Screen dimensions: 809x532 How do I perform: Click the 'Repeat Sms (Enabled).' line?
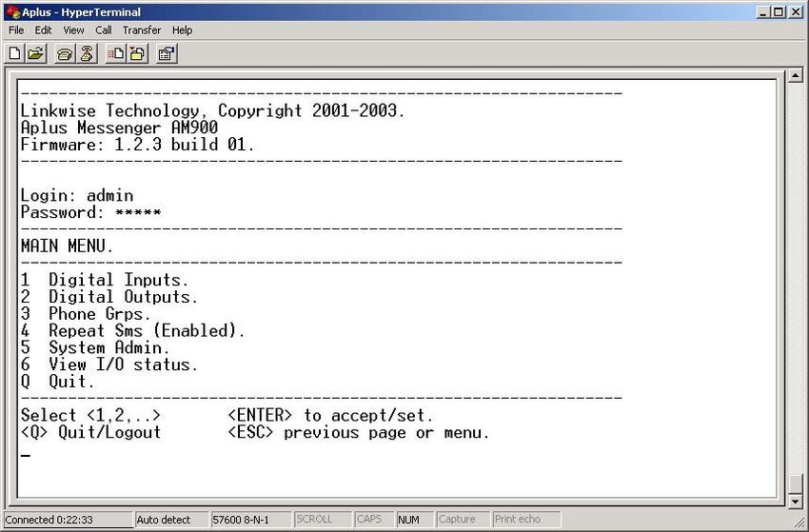click(132, 331)
